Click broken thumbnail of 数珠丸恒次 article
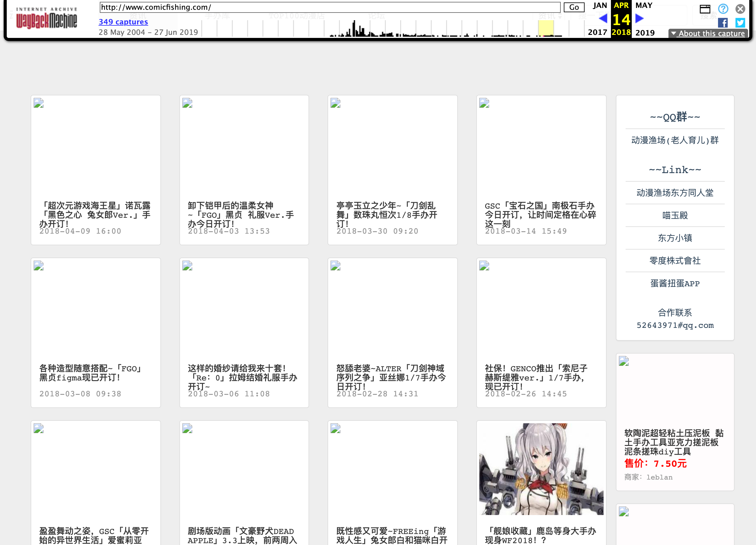This screenshot has width=756, height=545. pos(335,103)
